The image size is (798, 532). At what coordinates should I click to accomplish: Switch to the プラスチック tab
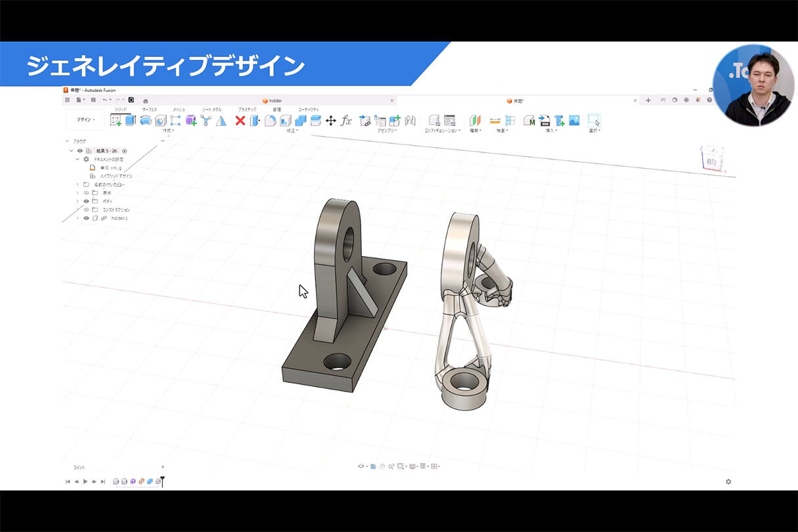coord(247,109)
